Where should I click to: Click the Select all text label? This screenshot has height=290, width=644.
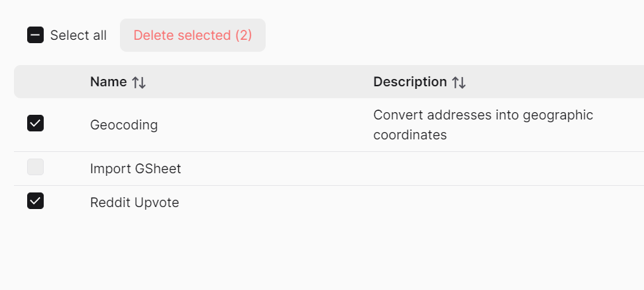[x=78, y=35]
